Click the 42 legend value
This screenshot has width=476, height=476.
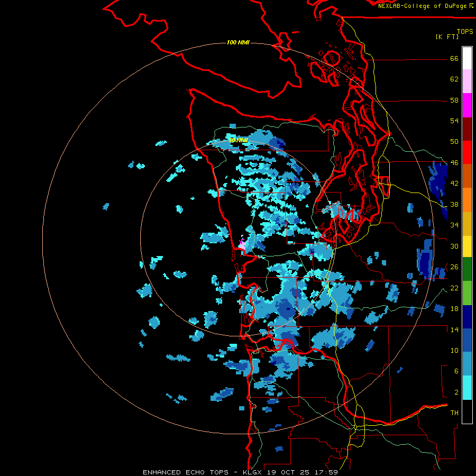[454, 184]
